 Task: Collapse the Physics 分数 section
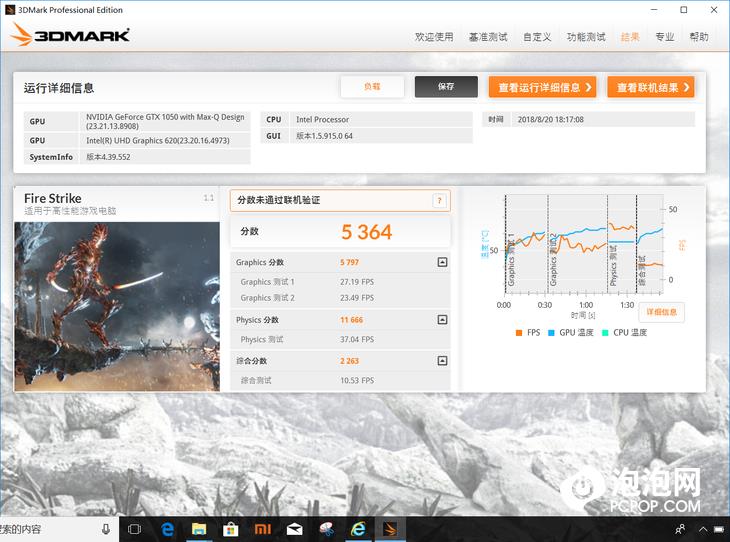[442, 320]
